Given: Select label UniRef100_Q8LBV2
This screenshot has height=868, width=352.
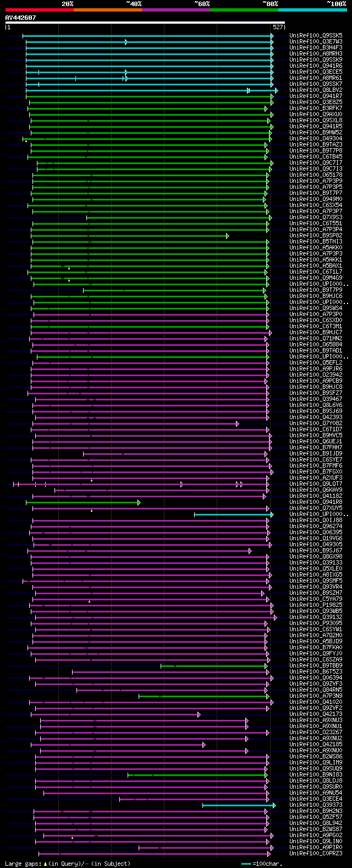Looking at the screenshot, I should (316, 90).
